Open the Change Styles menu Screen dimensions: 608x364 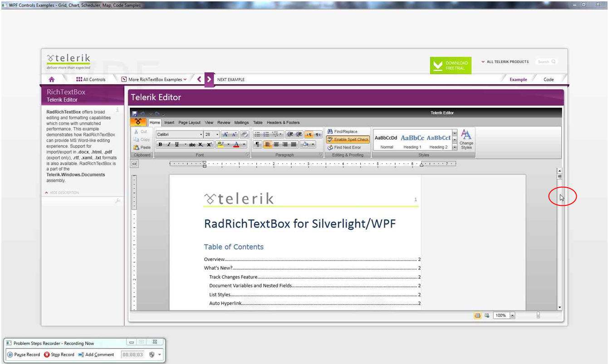pos(466,140)
